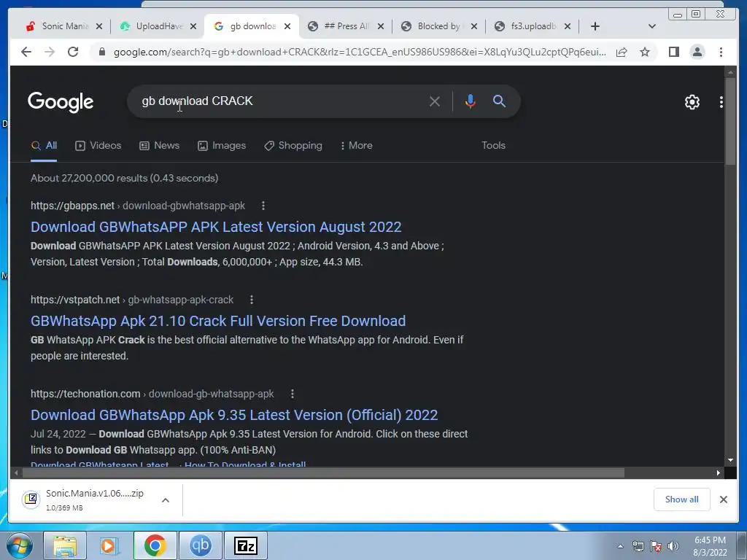747x560 pixels.
Task: Open options for gbapps.net result
Action: tap(263, 206)
